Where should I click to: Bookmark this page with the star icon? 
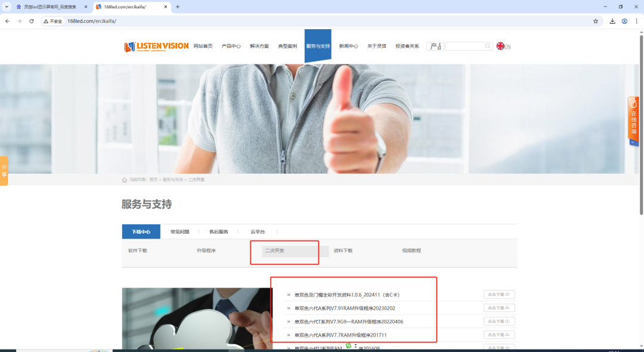595,21
